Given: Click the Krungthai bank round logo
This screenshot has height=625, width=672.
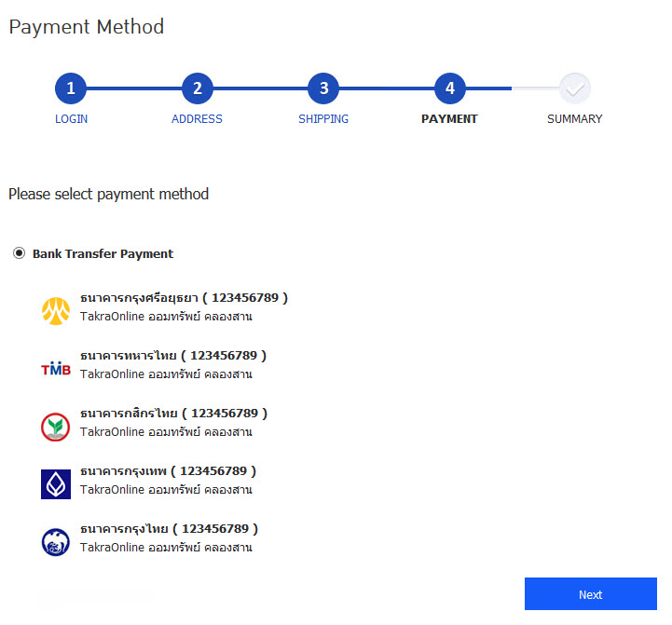Looking at the screenshot, I should (x=56, y=542).
